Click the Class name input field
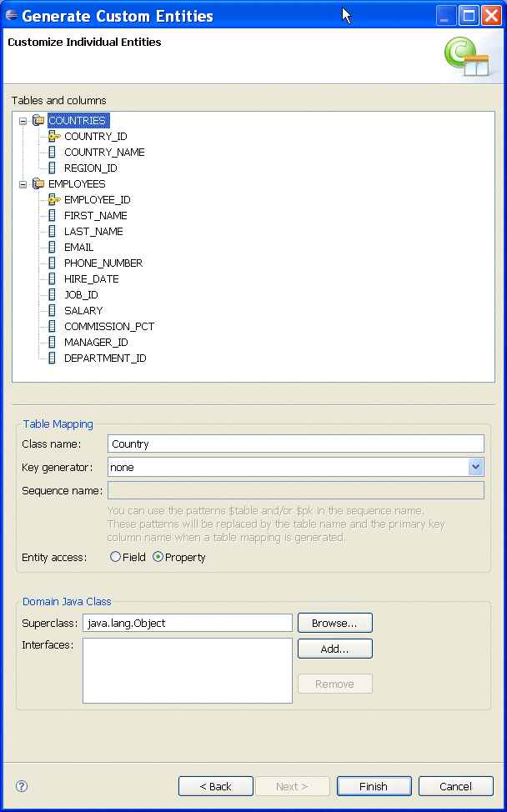 [x=296, y=444]
